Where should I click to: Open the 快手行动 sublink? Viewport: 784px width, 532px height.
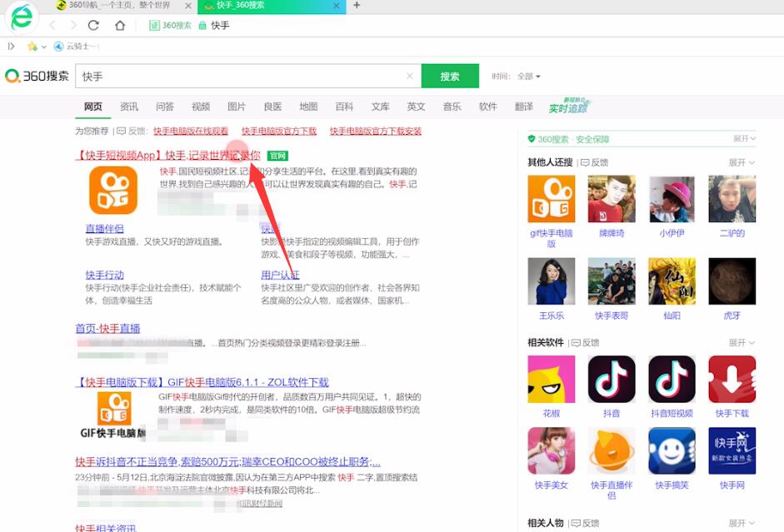[104, 276]
